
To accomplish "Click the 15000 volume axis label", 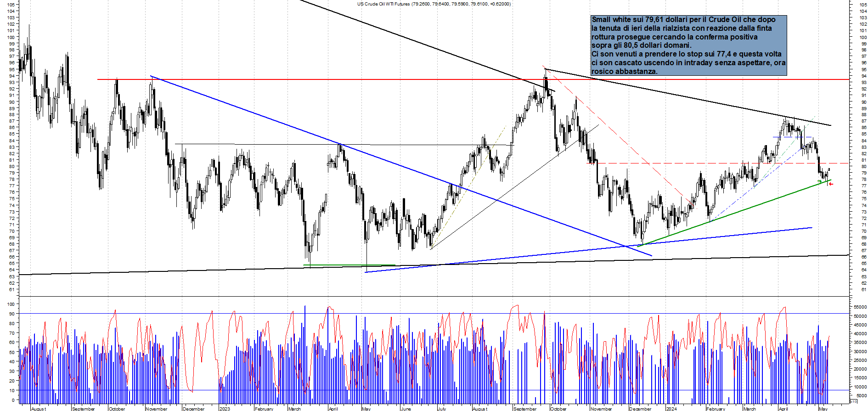I will coord(860,377).
